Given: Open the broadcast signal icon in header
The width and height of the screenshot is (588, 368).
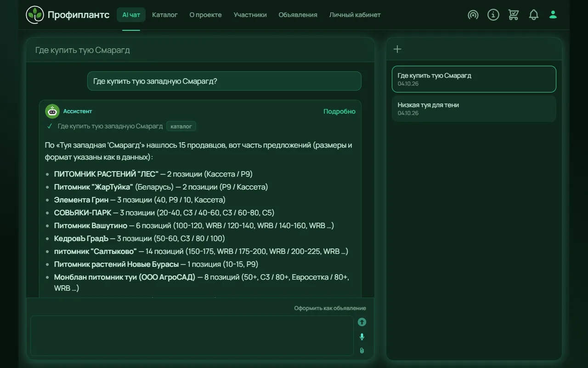Looking at the screenshot, I should [x=473, y=15].
